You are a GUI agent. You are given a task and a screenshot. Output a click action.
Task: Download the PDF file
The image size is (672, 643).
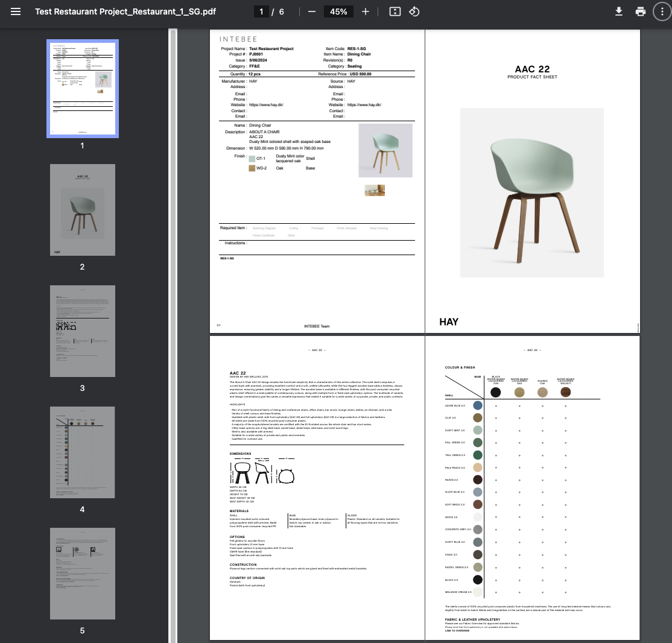[618, 11]
